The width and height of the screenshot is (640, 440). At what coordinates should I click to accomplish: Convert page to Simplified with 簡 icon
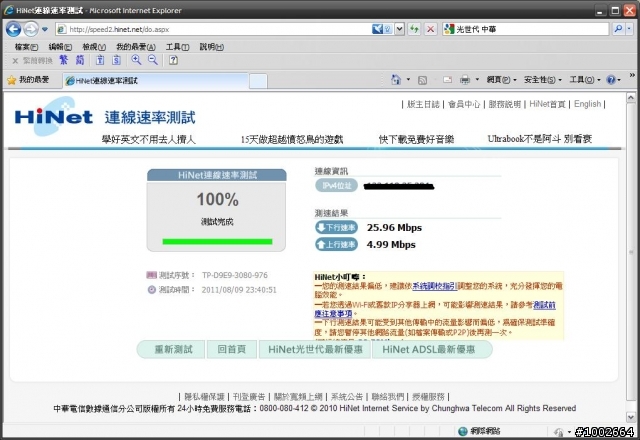pyautogui.click(x=80, y=60)
